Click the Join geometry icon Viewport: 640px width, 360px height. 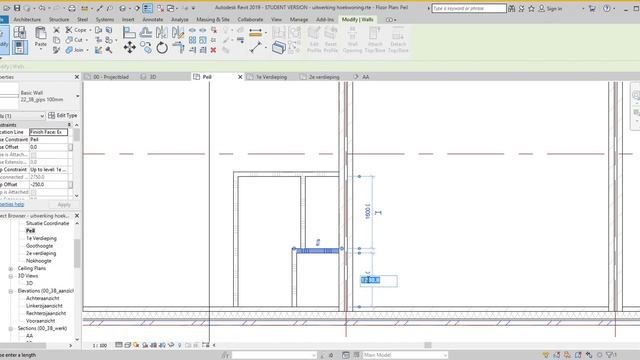[x=69, y=50]
